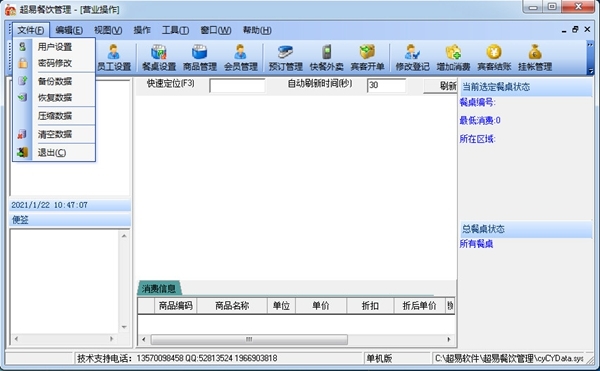
Task: Click the exit icon beside 退出(C)
Action: click(x=23, y=152)
